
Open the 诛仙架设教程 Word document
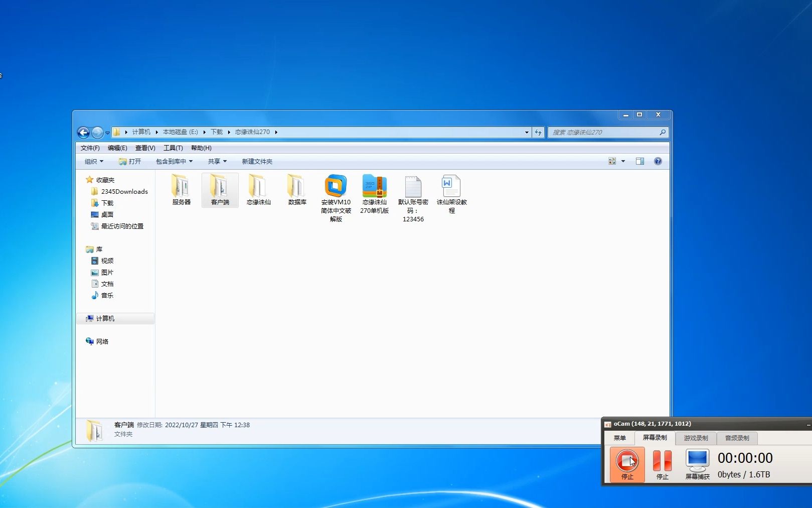click(451, 194)
